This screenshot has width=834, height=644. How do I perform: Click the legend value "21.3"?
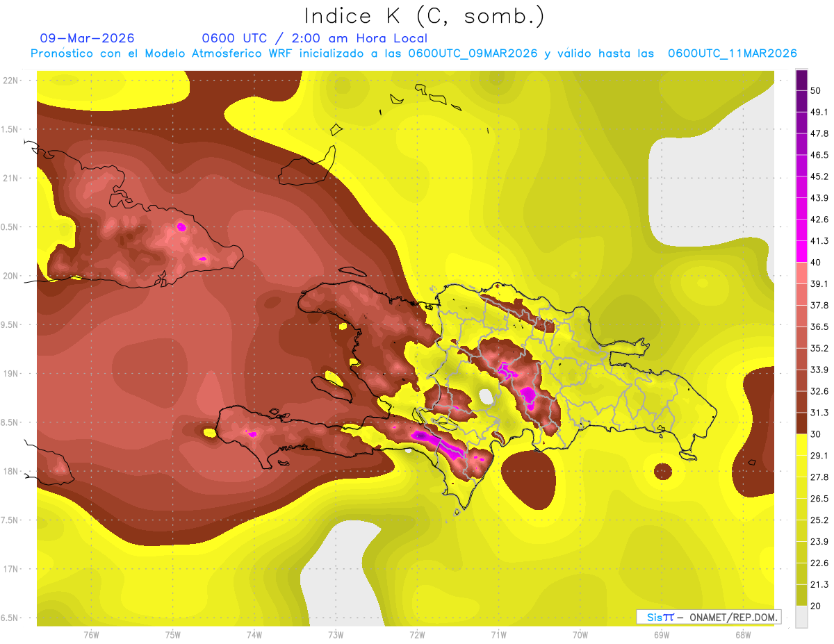point(818,584)
